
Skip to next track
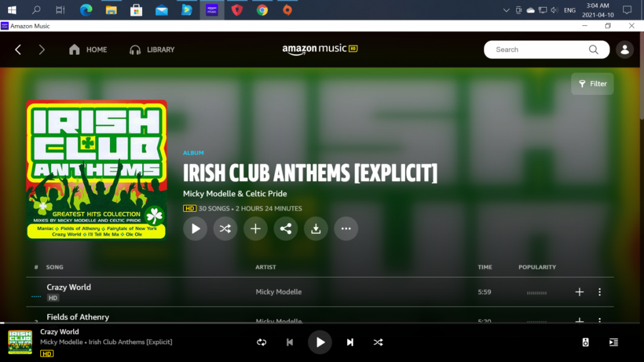[350, 343]
